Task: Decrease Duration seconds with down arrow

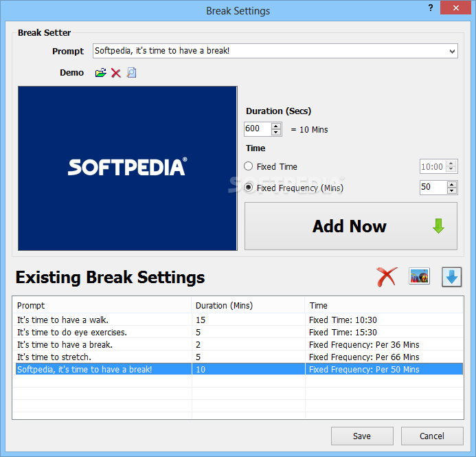Action: pos(276,133)
